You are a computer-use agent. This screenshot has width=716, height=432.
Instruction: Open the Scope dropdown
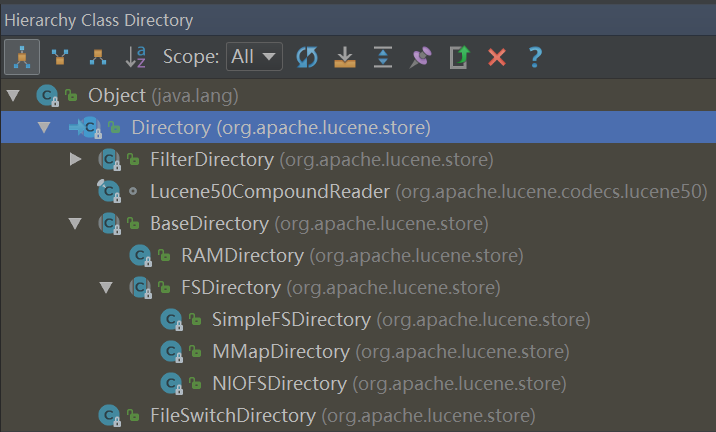pyautogui.click(x=254, y=57)
